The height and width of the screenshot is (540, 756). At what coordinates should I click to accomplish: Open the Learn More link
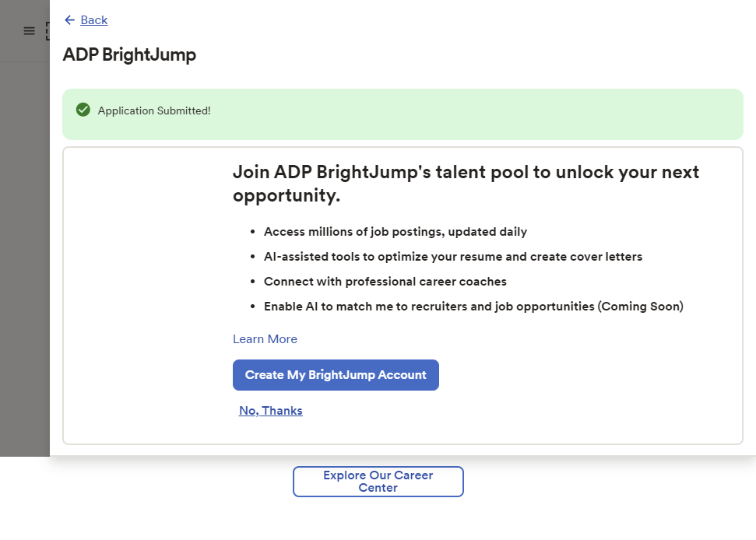point(265,339)
